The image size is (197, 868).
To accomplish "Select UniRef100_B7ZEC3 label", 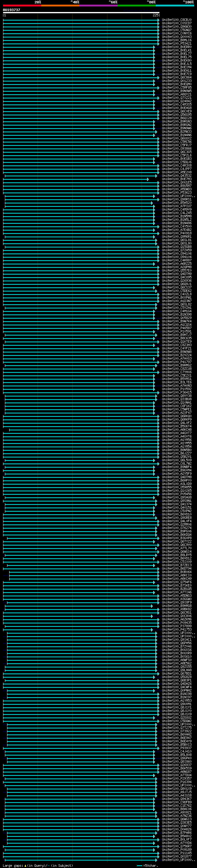I will coord(177,565).
